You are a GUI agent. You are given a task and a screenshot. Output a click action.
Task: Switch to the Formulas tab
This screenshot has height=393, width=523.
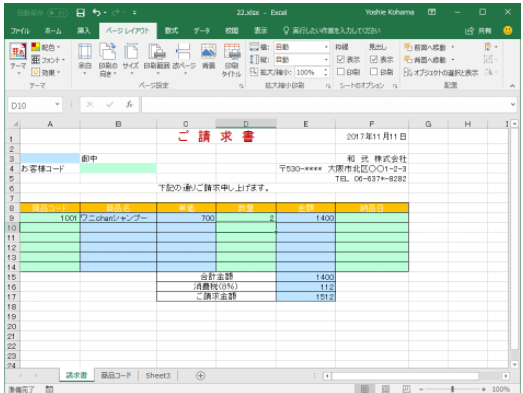pos(171,31)
